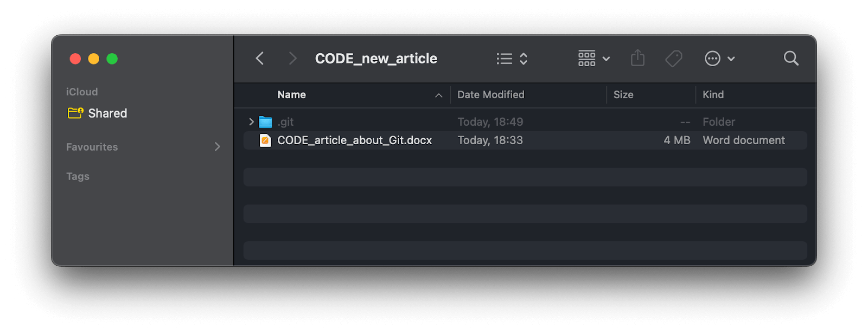This screenshot has width=868, height=334.
Task: Open Shared in iCloud sidebar
Action: click(107, 113)
